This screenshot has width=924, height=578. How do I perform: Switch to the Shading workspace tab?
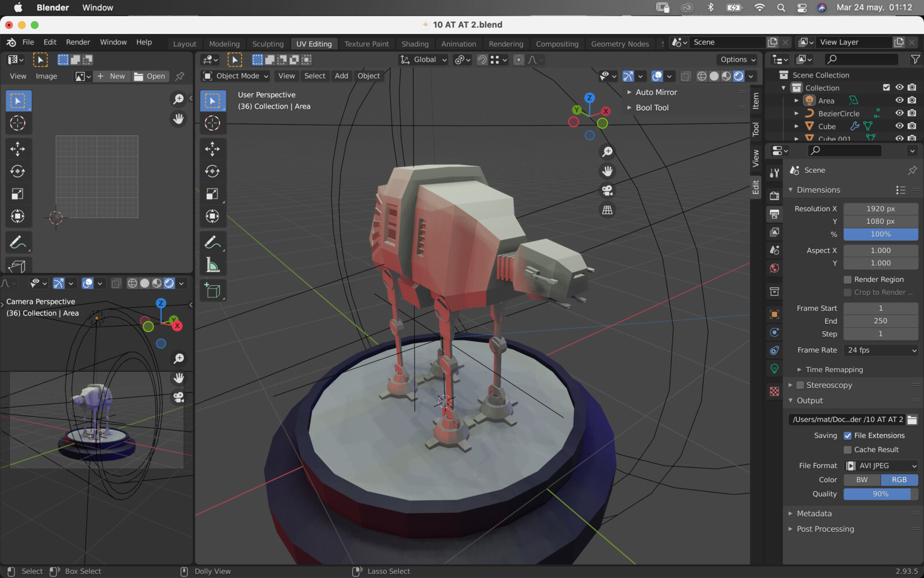click(415, 44)
